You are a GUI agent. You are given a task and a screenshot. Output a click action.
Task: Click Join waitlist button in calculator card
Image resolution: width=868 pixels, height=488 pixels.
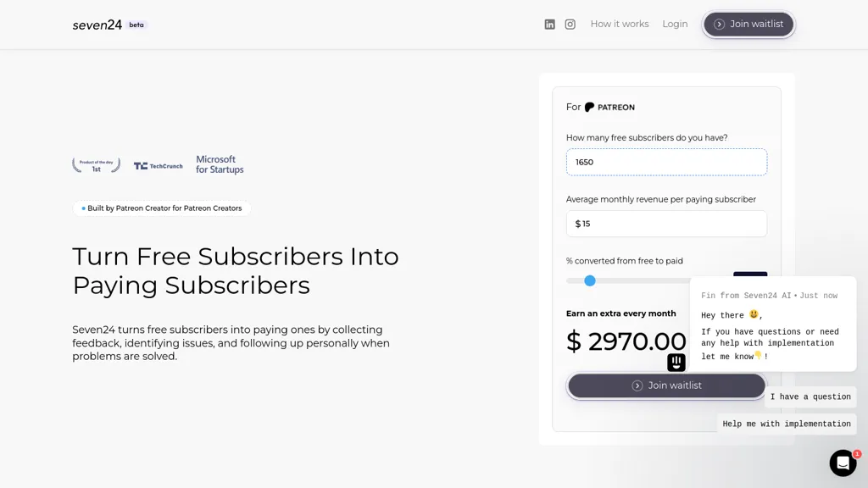[x=666, y=385]
